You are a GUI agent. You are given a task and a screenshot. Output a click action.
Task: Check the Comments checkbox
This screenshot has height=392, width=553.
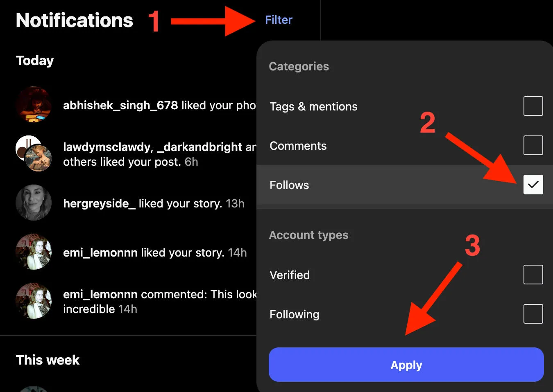[533, 145]
